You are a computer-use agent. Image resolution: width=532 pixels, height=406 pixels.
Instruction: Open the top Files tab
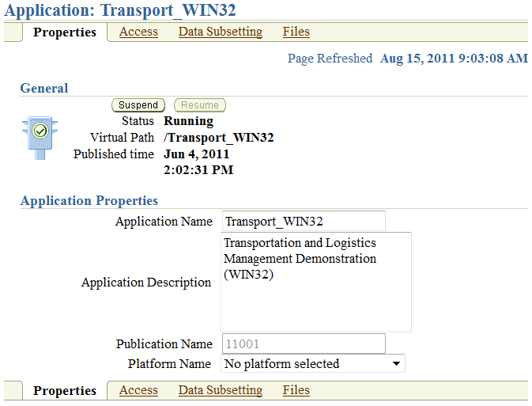point(296,32)
